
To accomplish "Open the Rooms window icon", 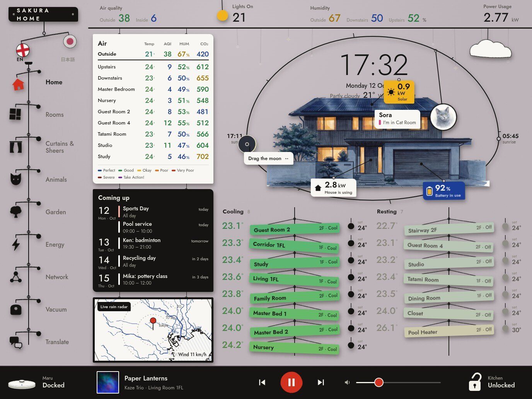I will 15,114.
